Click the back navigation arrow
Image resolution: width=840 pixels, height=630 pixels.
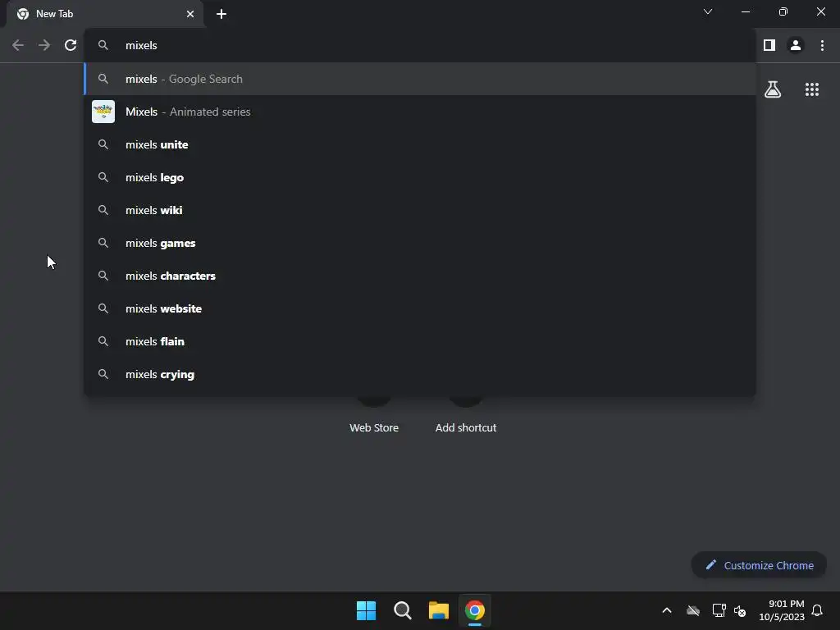click(18, 46)
